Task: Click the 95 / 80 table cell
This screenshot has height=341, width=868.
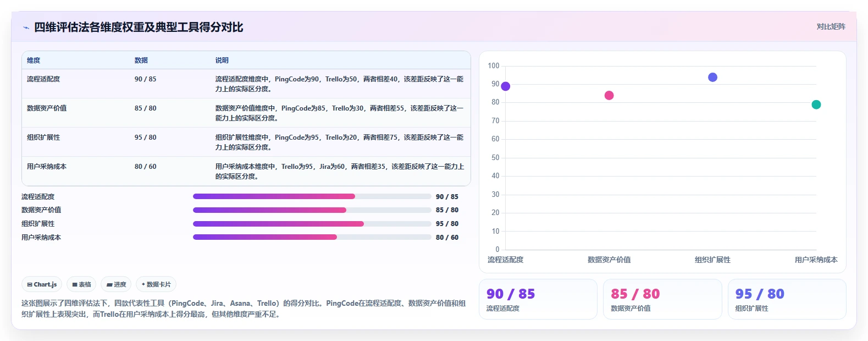Action: 145,137
